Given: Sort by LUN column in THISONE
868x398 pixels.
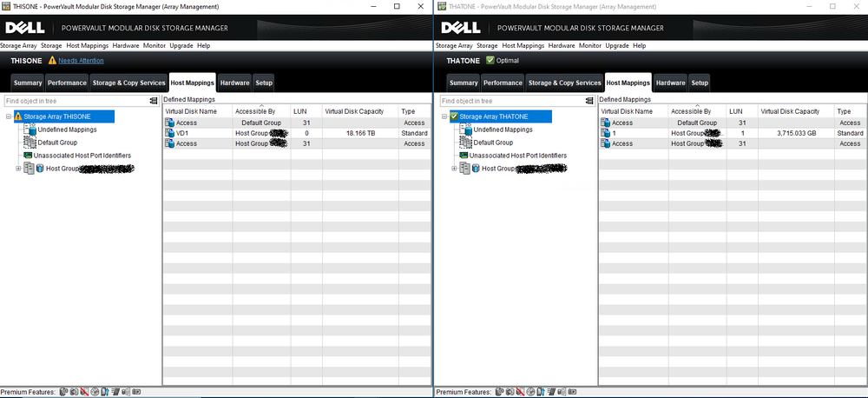Looking at the screenshot, I should click(306, 111).
